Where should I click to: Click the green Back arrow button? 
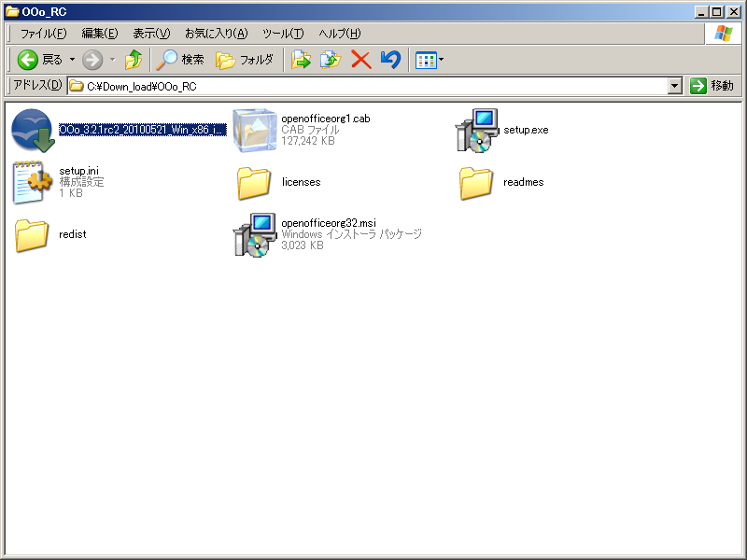click(x=28, y=60)
